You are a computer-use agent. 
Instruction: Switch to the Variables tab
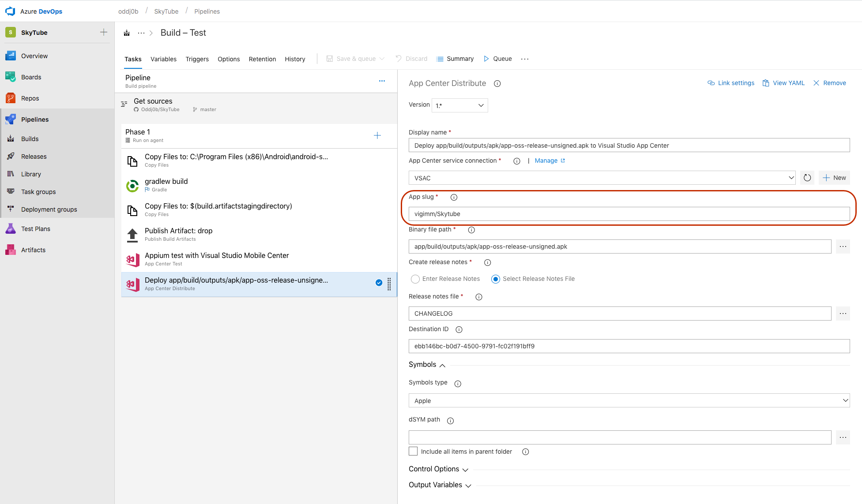coord(163,59)
